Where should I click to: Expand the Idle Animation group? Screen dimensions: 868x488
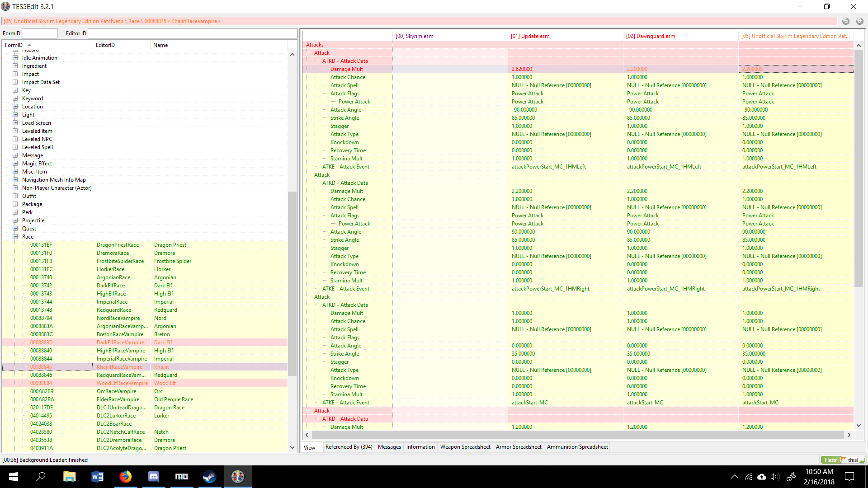[15, 58]
